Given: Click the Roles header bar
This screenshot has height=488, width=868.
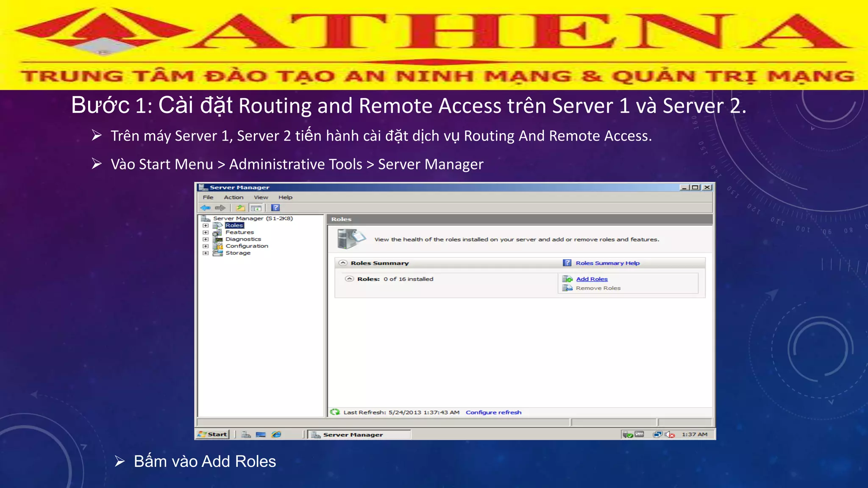Looking at the screenshot, I should (x=520, y=219).
